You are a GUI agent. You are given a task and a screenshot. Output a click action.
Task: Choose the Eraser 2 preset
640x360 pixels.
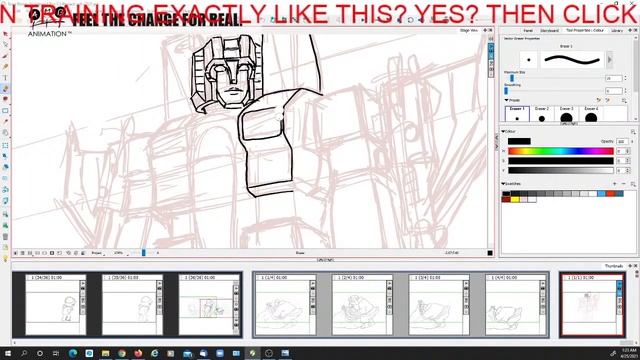pos(542,113)
